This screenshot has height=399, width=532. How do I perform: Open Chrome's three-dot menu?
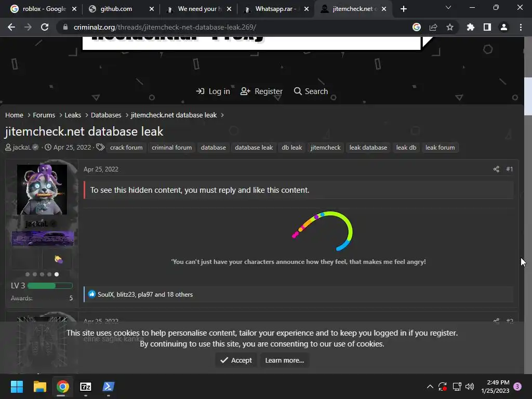(x=521, y=27)
